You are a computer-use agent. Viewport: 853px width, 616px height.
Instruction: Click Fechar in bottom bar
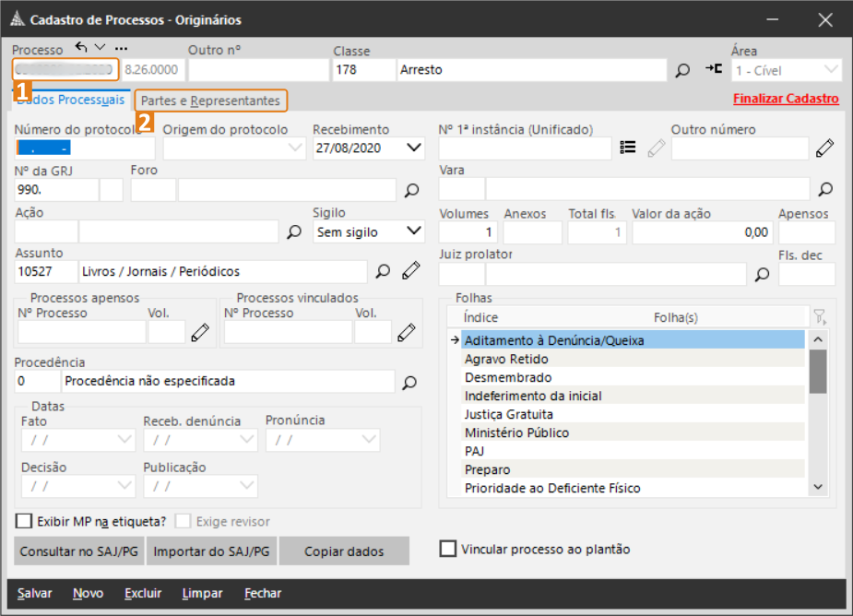(x=263, y=593)
